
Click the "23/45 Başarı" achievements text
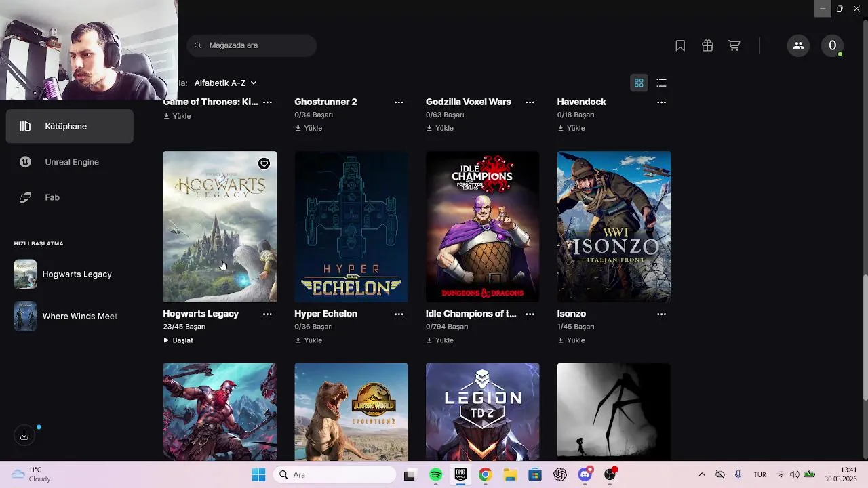coord(184,327)
